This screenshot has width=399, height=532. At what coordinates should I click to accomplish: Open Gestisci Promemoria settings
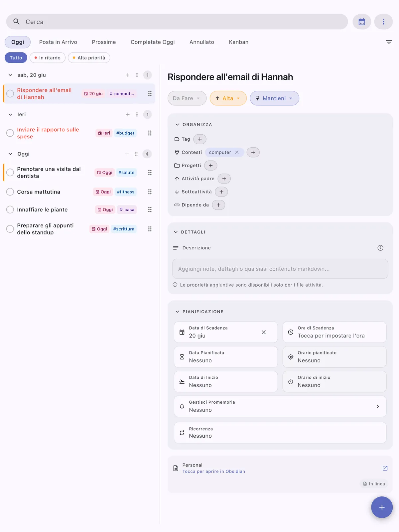click(x=280, y=406)
